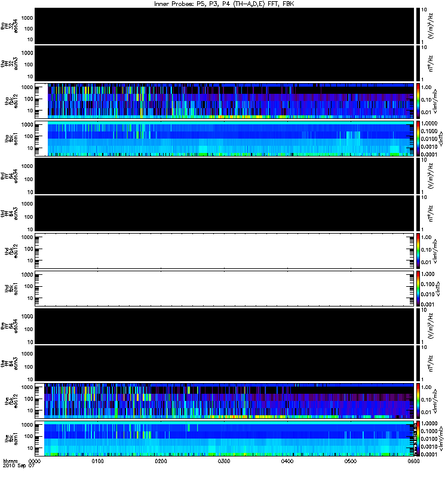Select the thd fbk scm1 axis label

click(11, 289)
